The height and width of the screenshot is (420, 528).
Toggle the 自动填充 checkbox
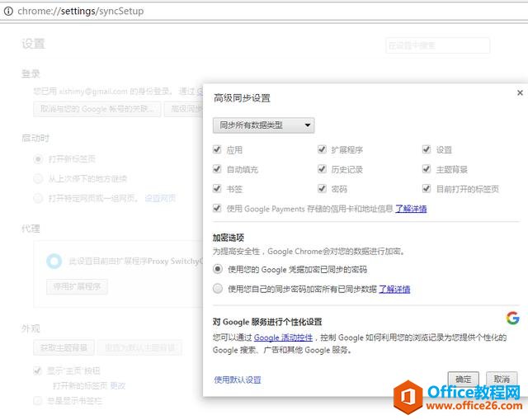(x=217, y=168)
